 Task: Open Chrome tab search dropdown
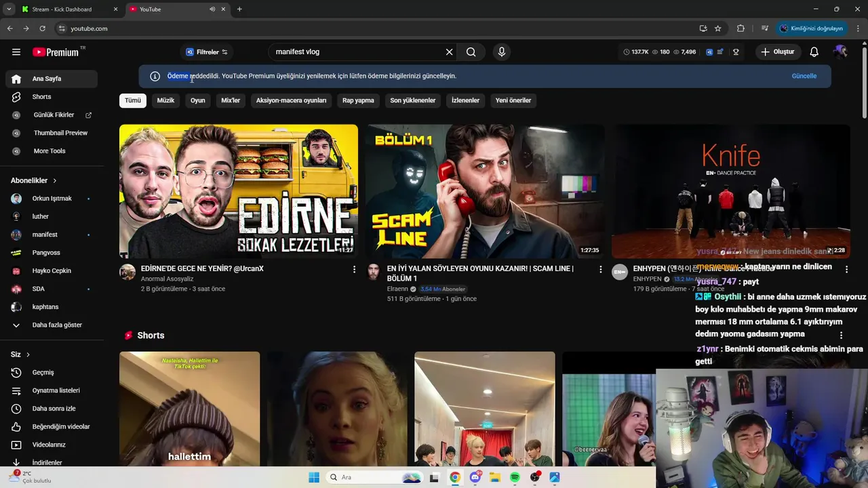(9, 9)
